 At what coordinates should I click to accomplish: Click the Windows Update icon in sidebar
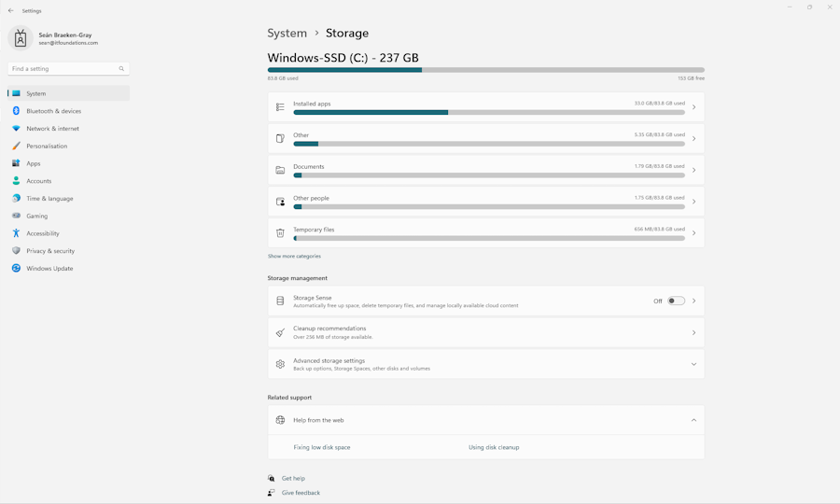16,269
